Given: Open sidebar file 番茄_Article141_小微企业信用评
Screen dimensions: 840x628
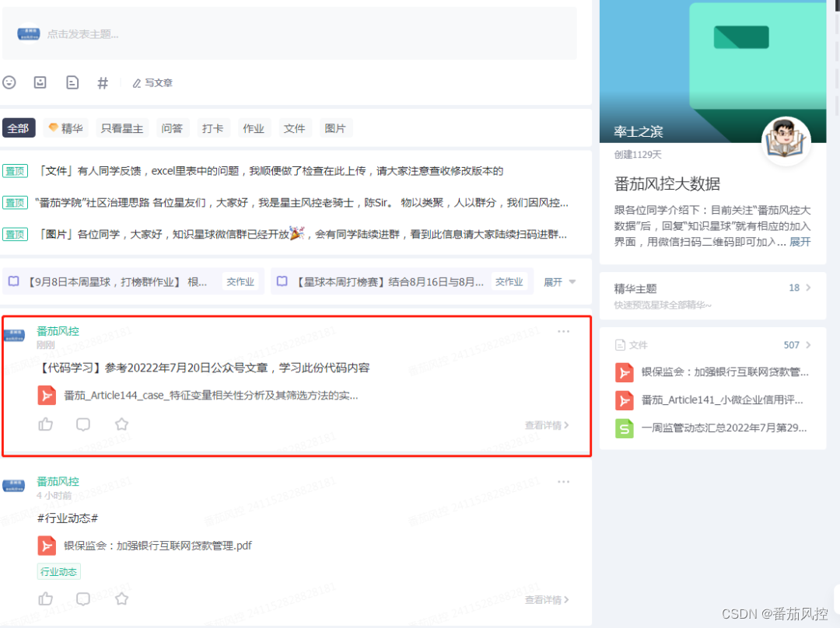Looking at the screenshot, I should point(722,399).
